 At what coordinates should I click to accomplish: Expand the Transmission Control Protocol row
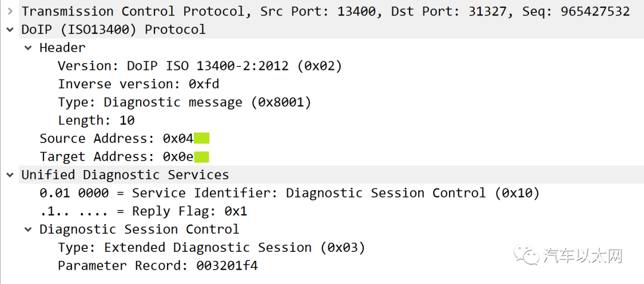pos(10,11)
